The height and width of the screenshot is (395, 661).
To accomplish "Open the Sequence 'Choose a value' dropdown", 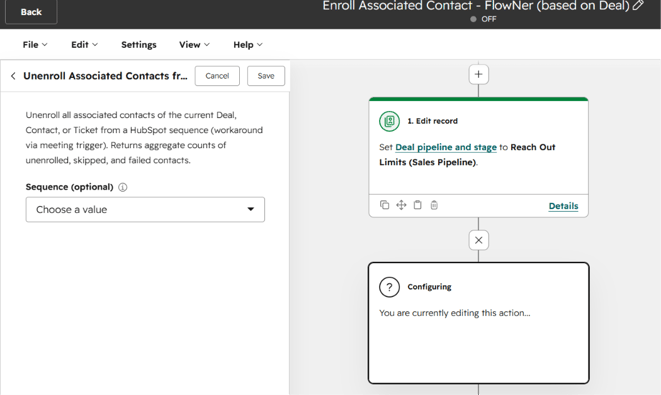I will [x=145, y=210].
